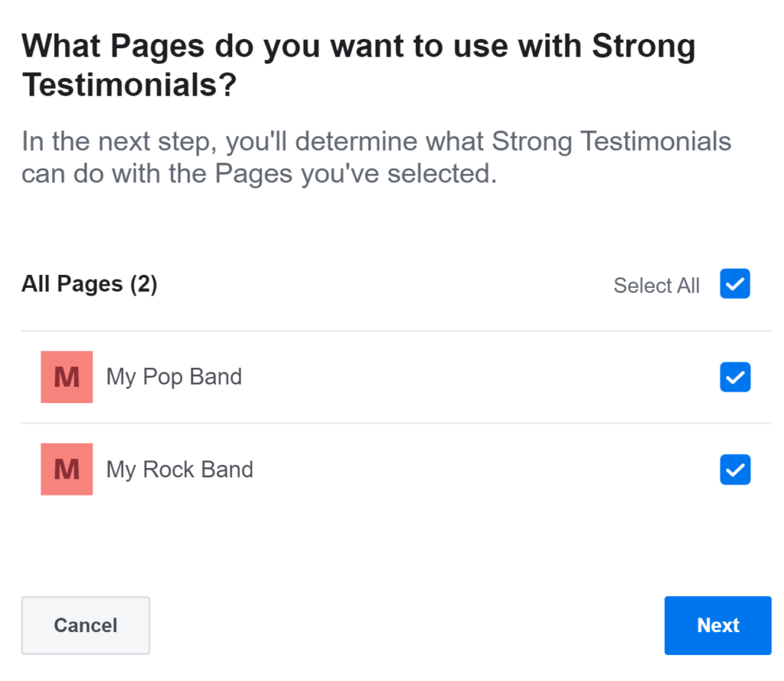Click the My Rock Band page avatar

click(x=67, y=470)
